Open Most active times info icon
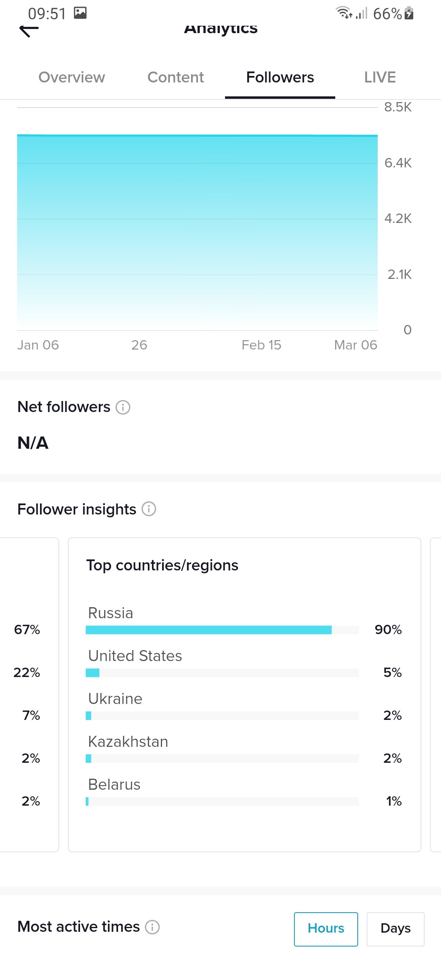Screen dimensions: 441x980 (152, 927)
